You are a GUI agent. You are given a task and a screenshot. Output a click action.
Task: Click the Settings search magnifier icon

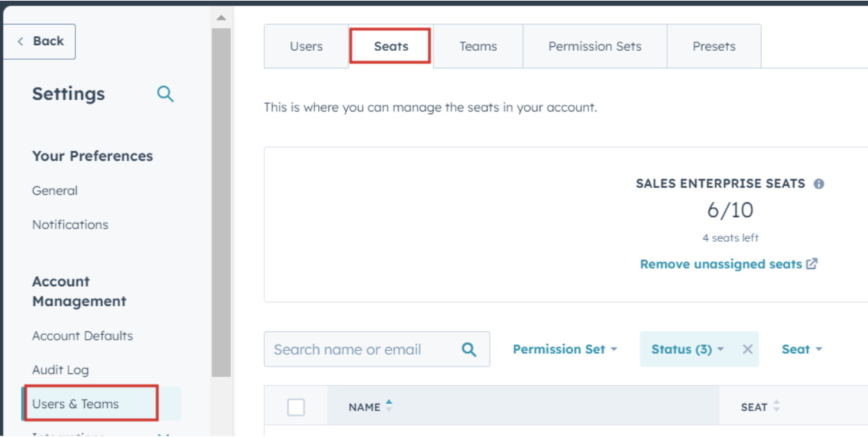(166, 94)
